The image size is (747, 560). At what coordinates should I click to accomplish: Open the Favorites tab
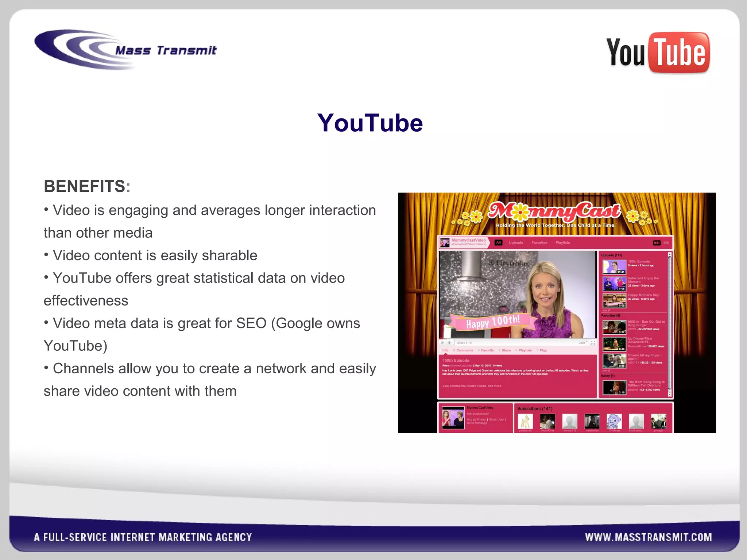(539, 242)
